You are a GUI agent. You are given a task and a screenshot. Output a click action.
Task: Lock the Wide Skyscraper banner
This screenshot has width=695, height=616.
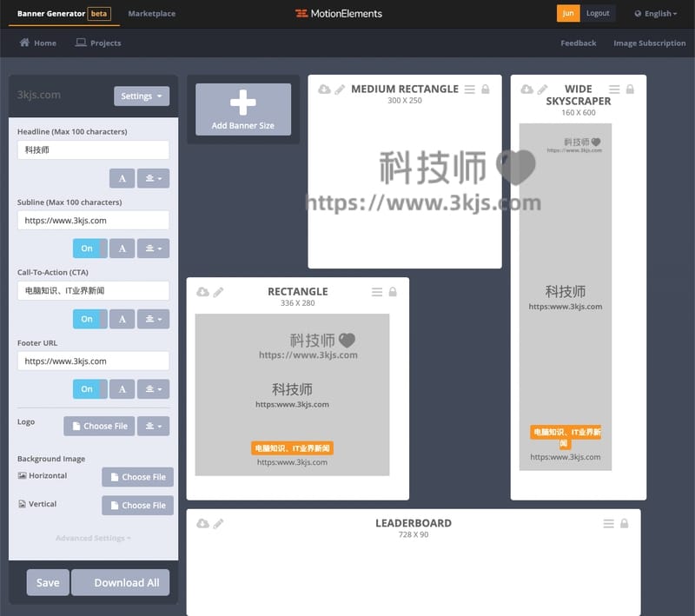pos(630,89)
